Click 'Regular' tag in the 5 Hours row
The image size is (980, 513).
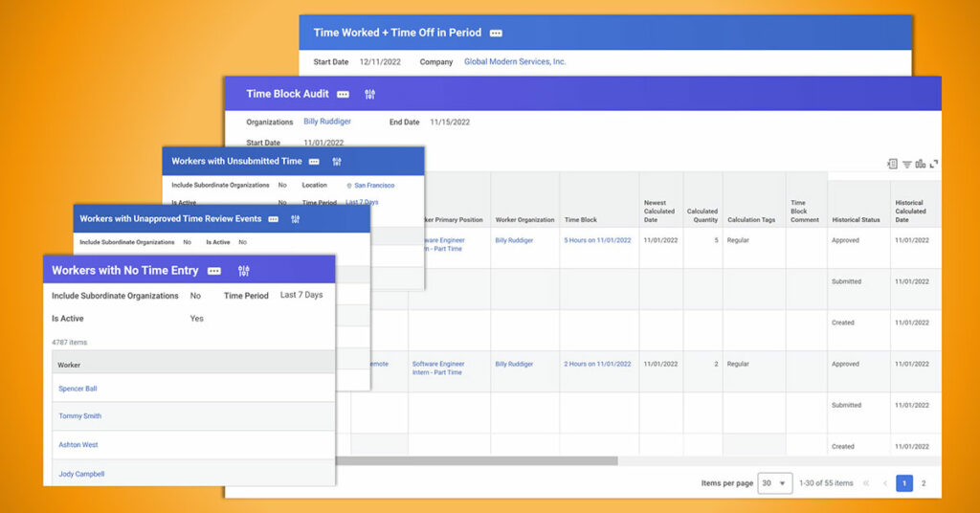point(738,240)
